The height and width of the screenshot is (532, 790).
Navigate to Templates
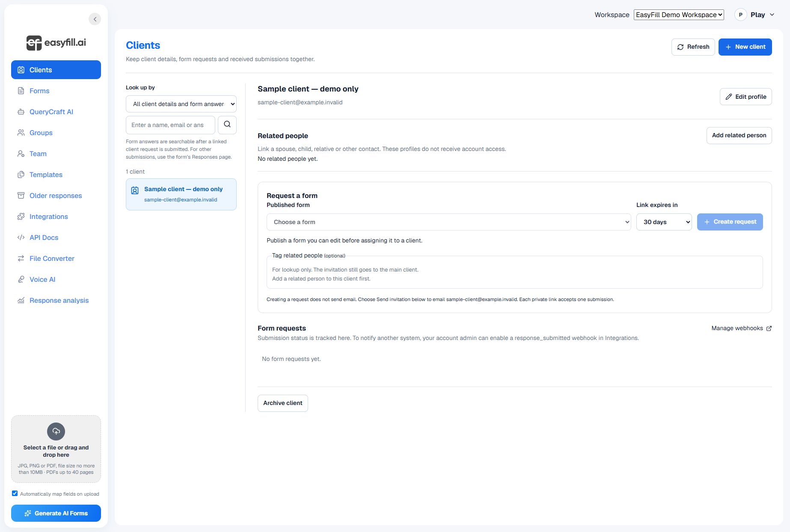click(x=56, y=174)
